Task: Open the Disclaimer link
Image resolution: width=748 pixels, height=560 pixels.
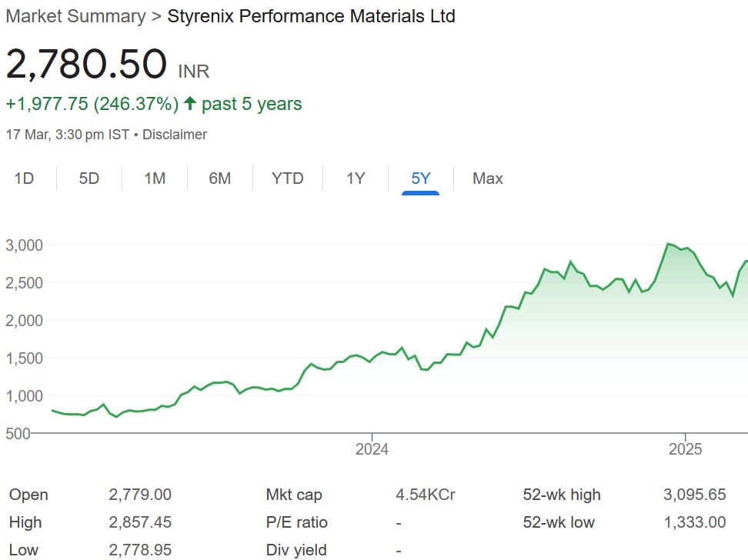Action: click(175, 135)
